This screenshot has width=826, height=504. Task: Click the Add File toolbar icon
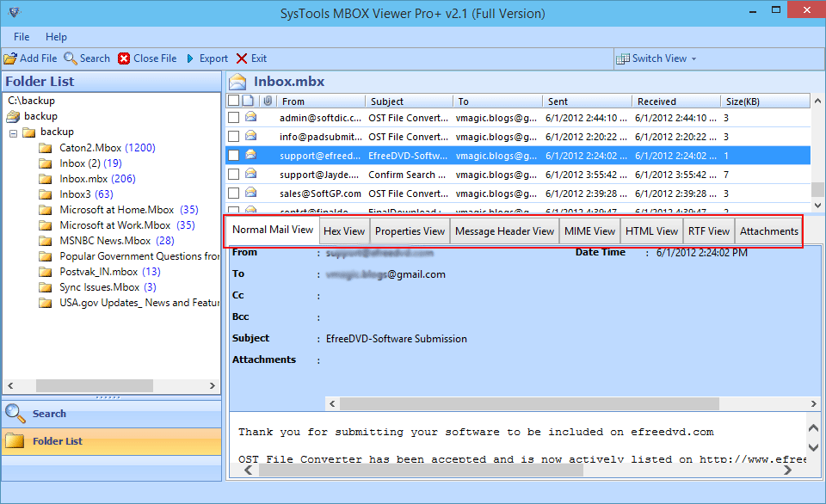(x=10, y=58)
